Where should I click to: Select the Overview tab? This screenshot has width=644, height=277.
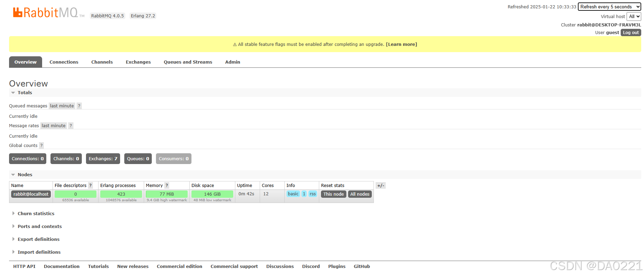click(x=25, y=62)
